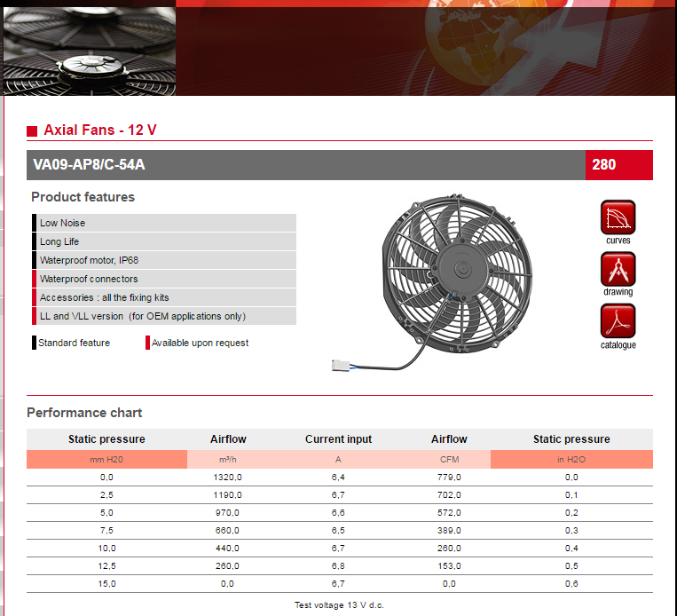
Task: Select static pressure 15,0 mm H2O cell
Action: [x=106, y=583]
